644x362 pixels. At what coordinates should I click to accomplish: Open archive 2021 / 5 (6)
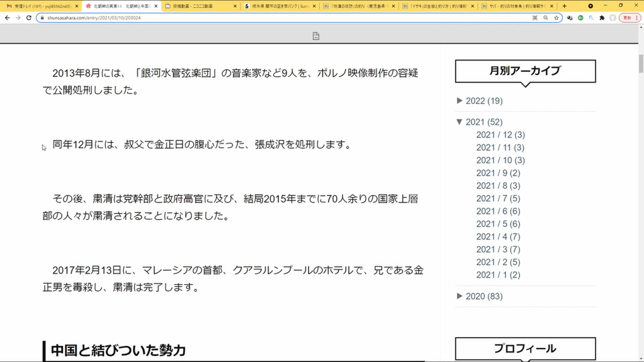(x=498, y=224)
